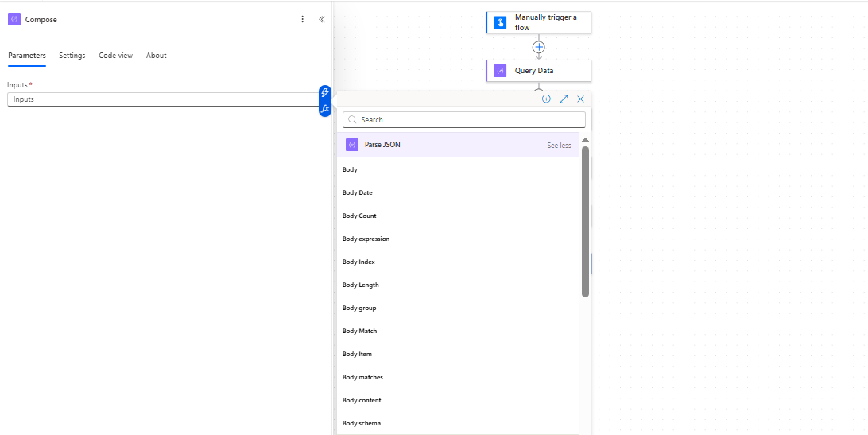The height and width of the screenshot is (435, 868).
Task: Open the Code view tab
Action: coord(115,56)
